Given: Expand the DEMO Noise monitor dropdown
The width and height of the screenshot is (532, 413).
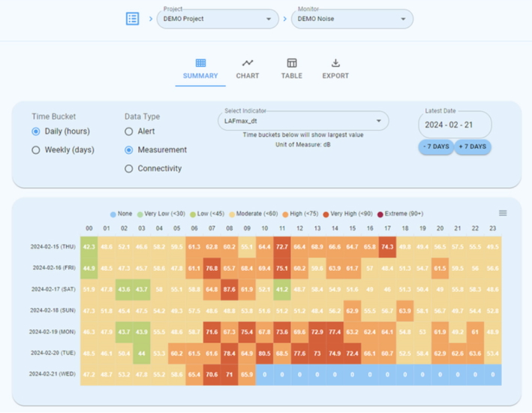Looking at the screenshot, I should (352, 19).
